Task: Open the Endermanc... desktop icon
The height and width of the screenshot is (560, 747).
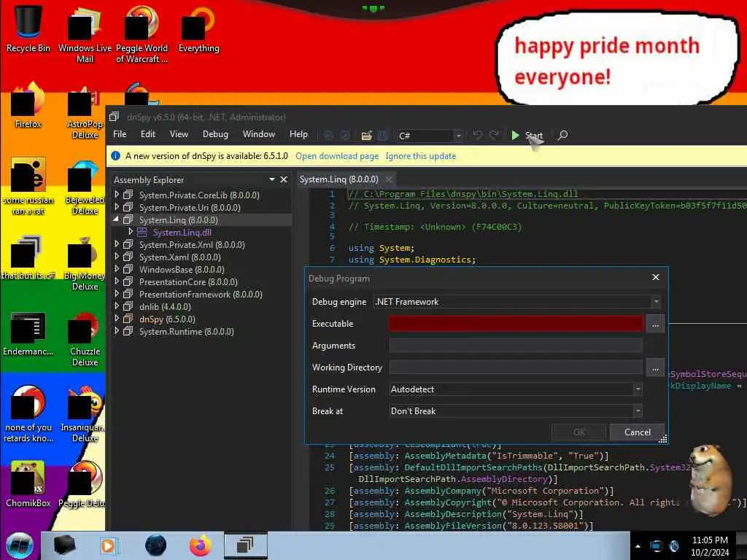Action: click(28, 333)
